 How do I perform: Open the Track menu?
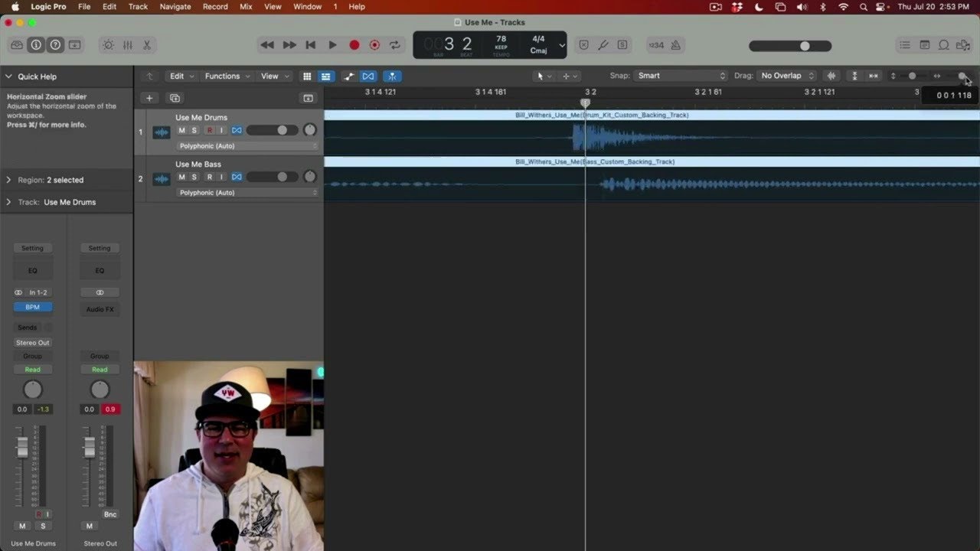pyautogui.click(x=139, y=6)
